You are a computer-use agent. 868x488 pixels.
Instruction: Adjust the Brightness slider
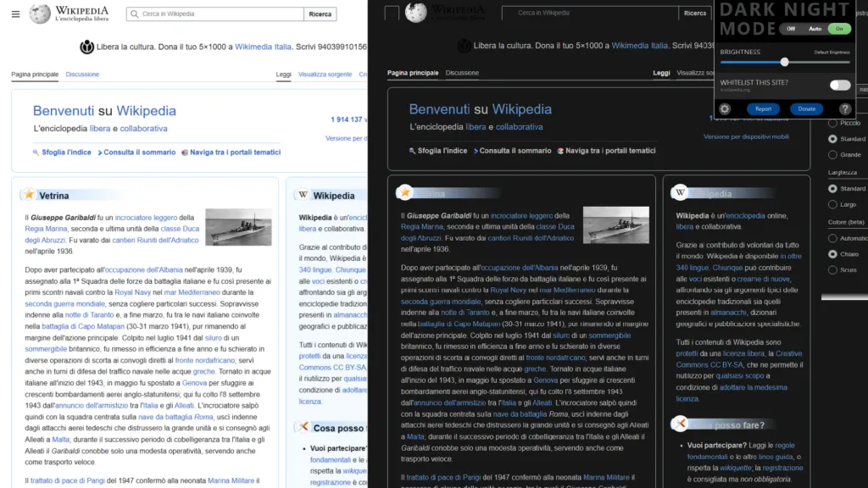click(x=785, y=61)
